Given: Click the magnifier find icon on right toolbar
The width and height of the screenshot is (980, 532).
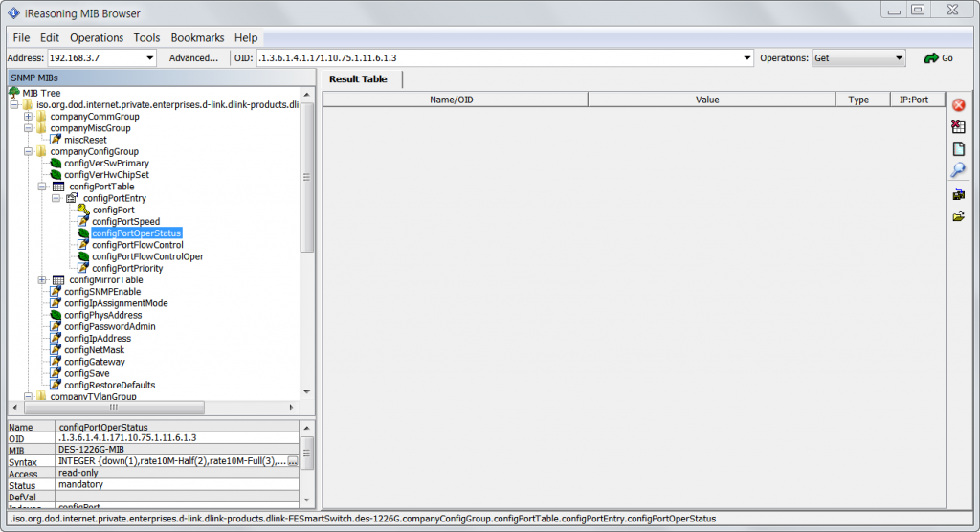Looking at the screenshot, I should click(959, 170).
